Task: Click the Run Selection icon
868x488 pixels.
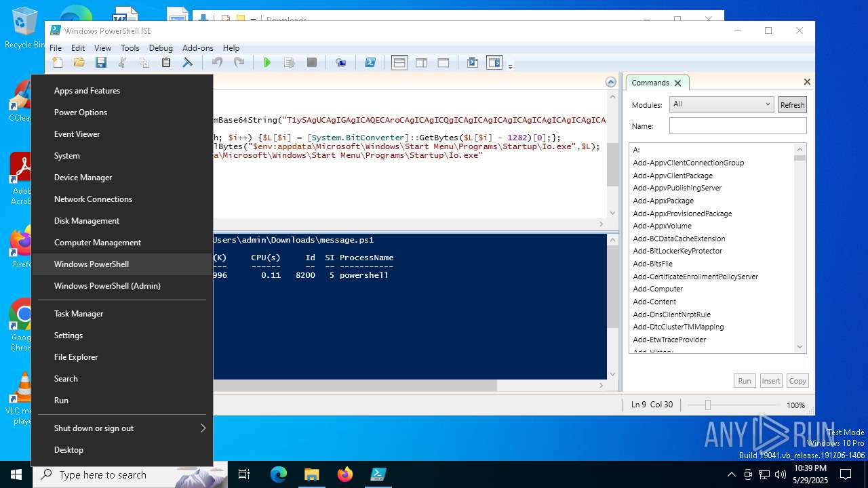Action: click(290, 63)
